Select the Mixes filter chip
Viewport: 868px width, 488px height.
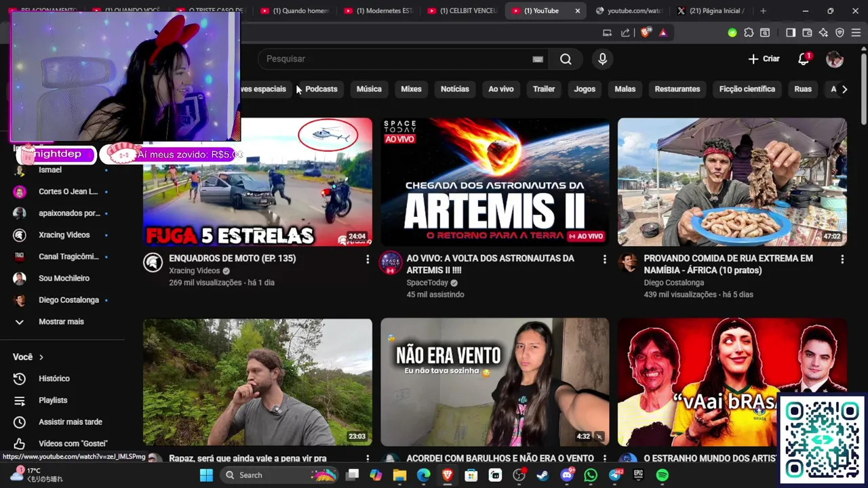point(411,89)
